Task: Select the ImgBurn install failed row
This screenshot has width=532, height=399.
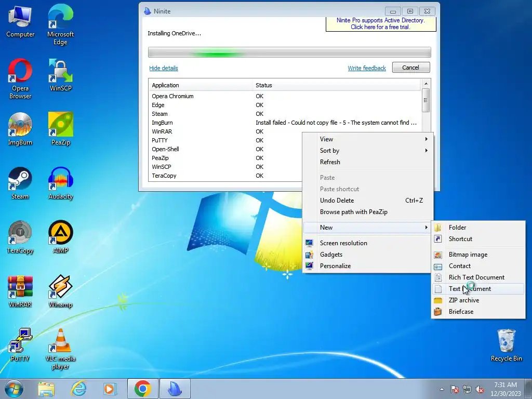Action: pos(285,123)
